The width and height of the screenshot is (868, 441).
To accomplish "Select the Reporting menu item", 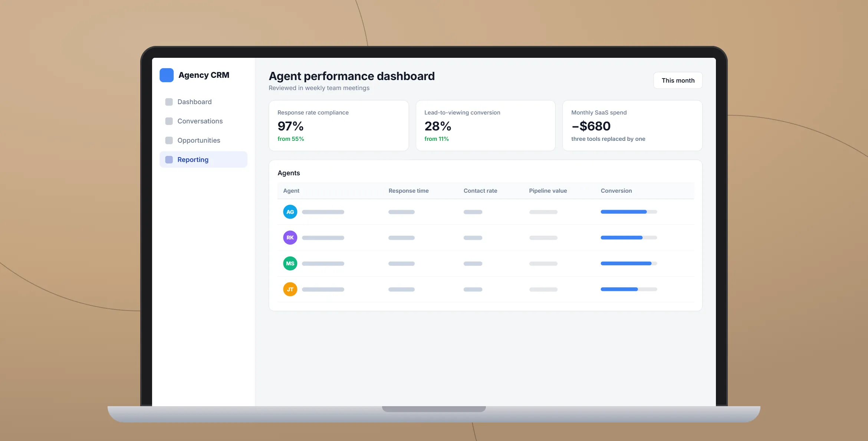I will (203, 160).
